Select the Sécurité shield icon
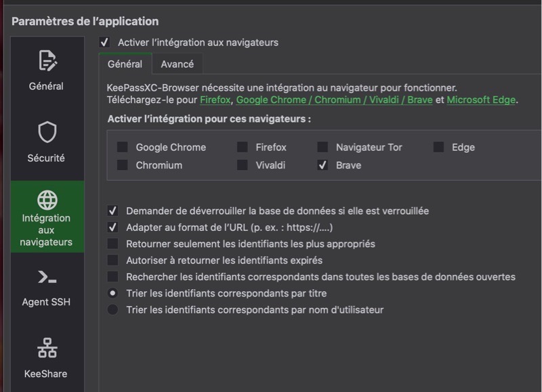Image resolution: width=542 pixels, height=392 pixels. point(47,133)
